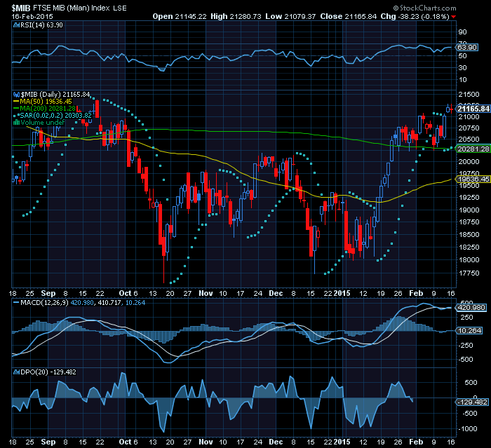
Task: Click the MA(50) 19636.45 legend text
Action: click(46, 102)
